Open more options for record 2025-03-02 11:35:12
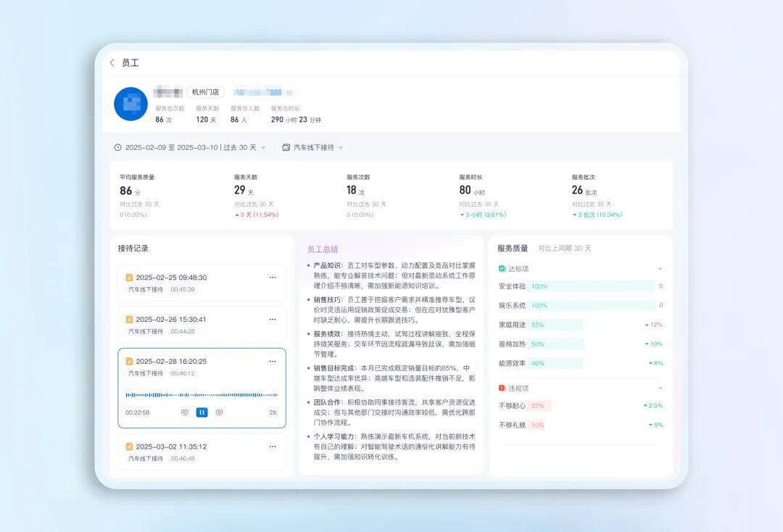The height and width of the screenshot is (532, 783). click(273, 446)
